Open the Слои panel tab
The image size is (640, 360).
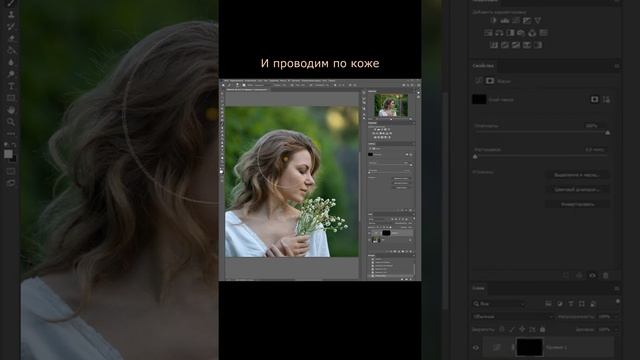coord(479,288)
